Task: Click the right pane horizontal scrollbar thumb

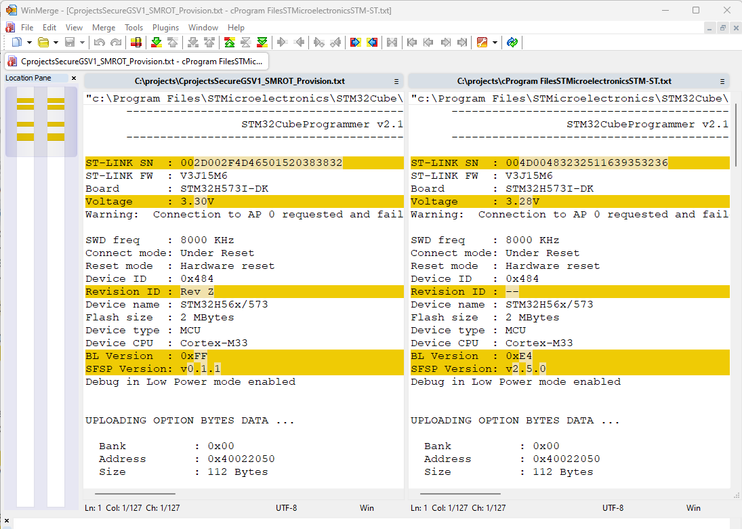Action: pos(460,494)
